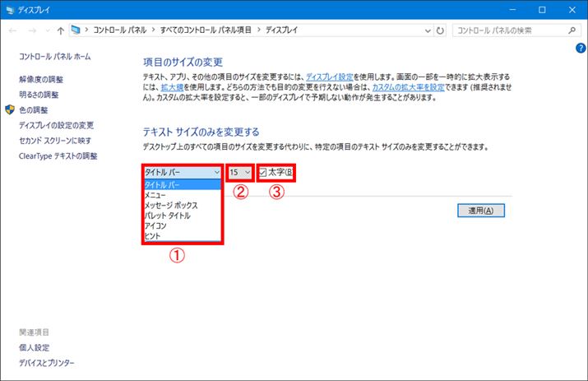
Task: Choose アイコン in the dropdown list
Action: pos(183,225)
